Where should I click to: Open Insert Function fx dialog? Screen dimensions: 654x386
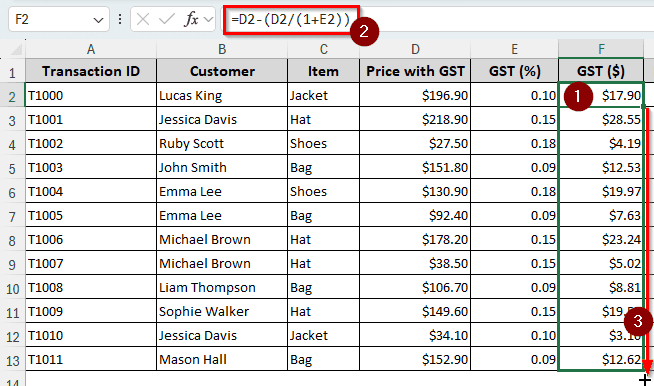coord(191,19)
